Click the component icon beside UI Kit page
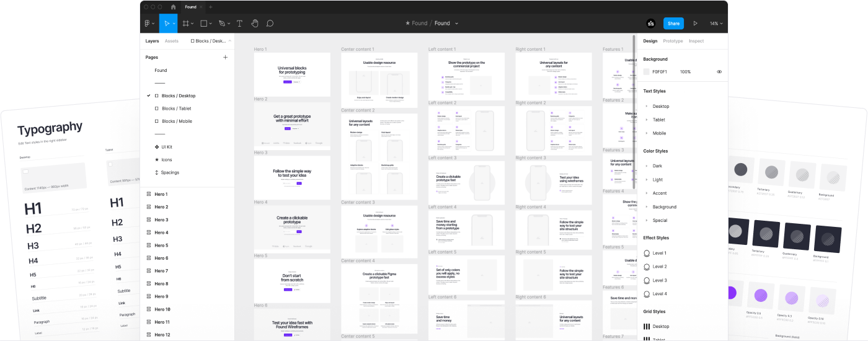This screenshot has height=341, width=868. (x=157, y=147)
